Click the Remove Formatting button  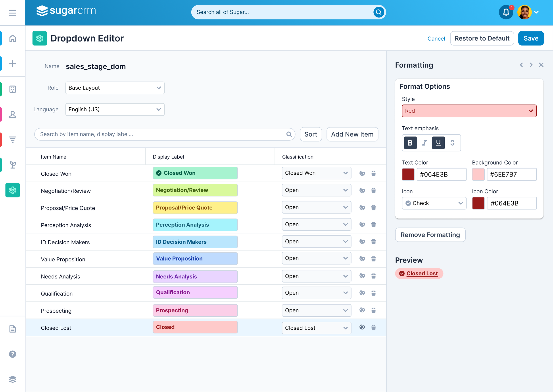coord(430,235)
